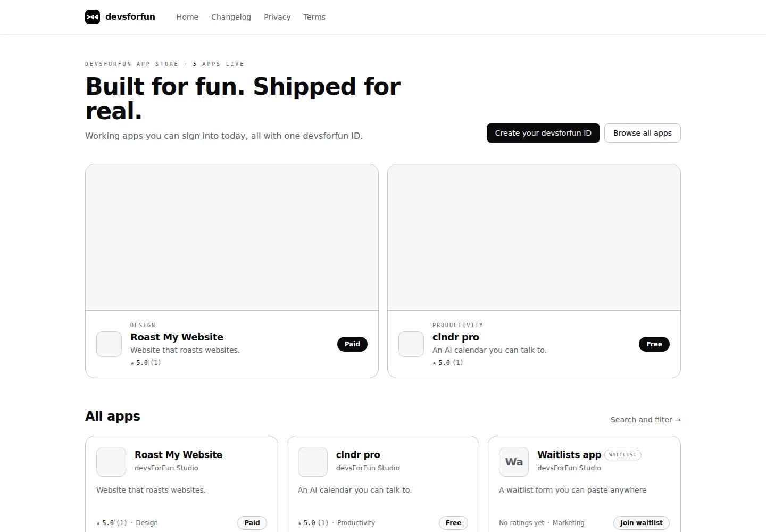
Task: Click the DESIGN category label
Action: coord(143,325)
